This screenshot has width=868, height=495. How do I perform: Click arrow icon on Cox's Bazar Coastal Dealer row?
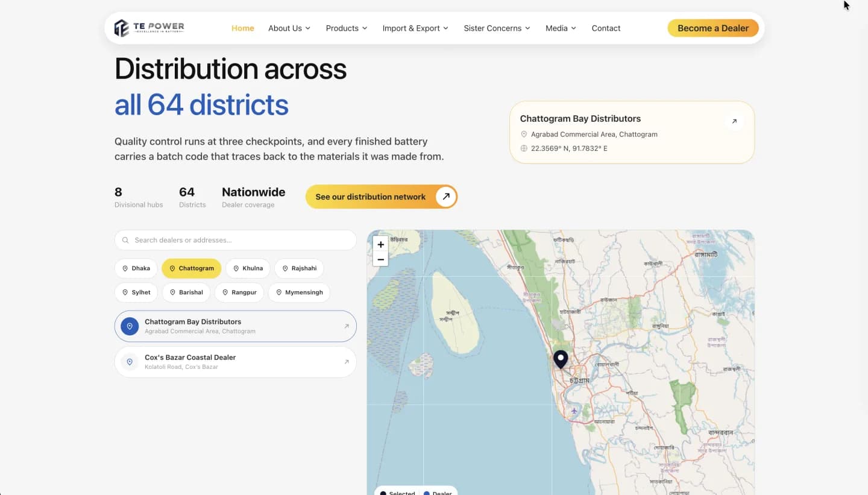(x=347, y=362)
